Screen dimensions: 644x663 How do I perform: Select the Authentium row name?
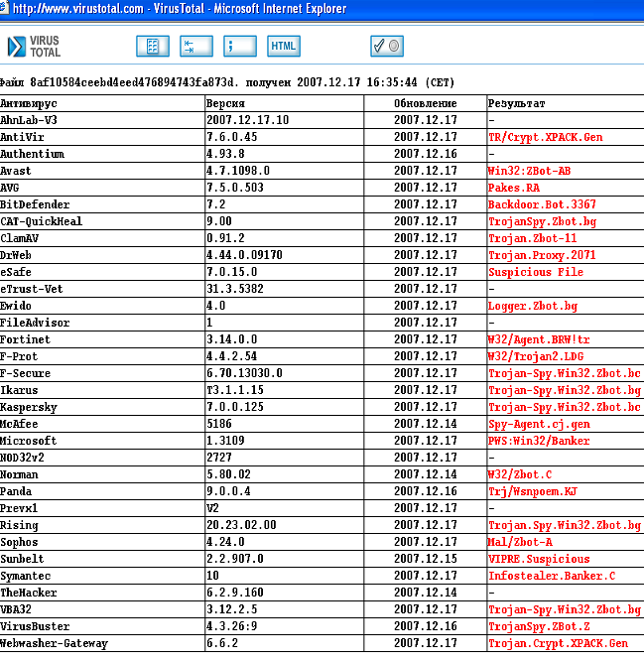32,154
